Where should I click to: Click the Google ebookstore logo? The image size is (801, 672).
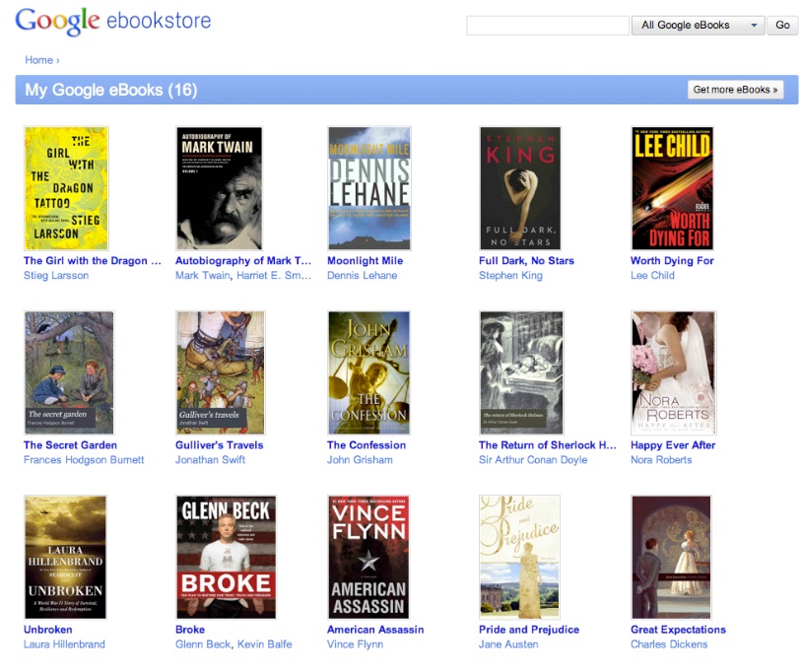click(113, 20)
